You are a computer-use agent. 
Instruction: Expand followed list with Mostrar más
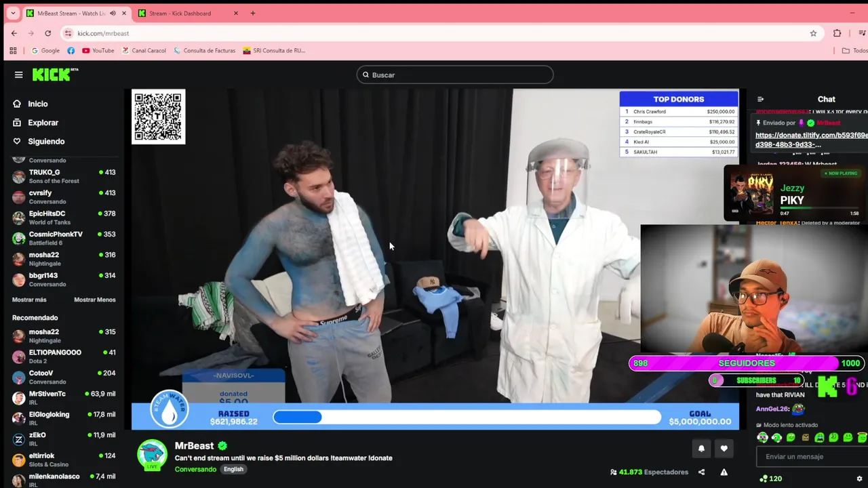pos(29,300)
